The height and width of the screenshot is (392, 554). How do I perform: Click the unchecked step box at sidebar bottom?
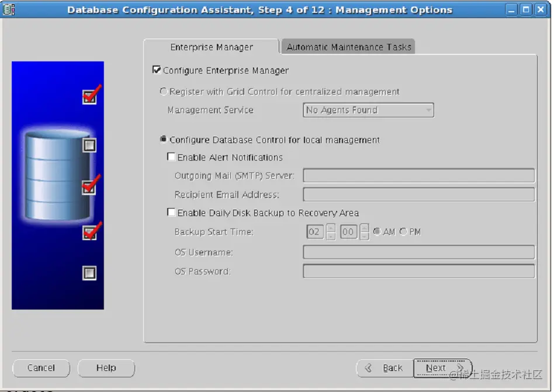(x=89, y=273)
